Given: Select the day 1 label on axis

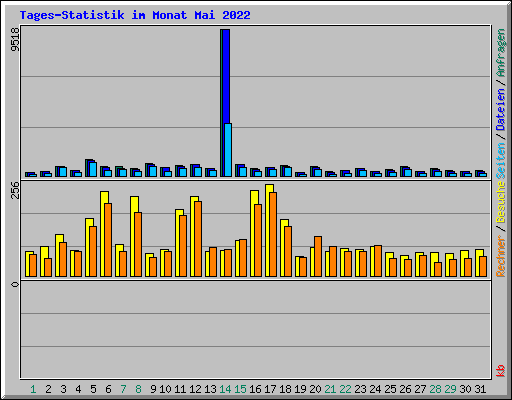Looking at the screenshot, I should point(33,389).
